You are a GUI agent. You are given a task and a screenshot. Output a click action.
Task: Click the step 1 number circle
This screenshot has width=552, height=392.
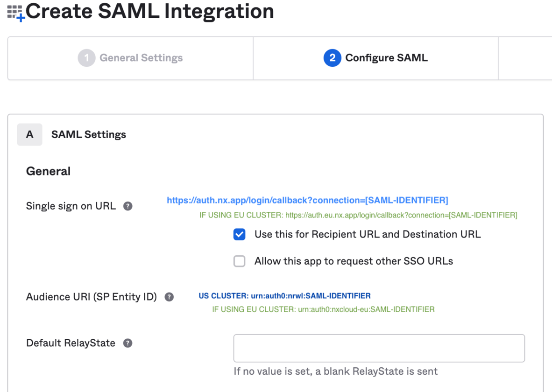click(x=86, y=58)
